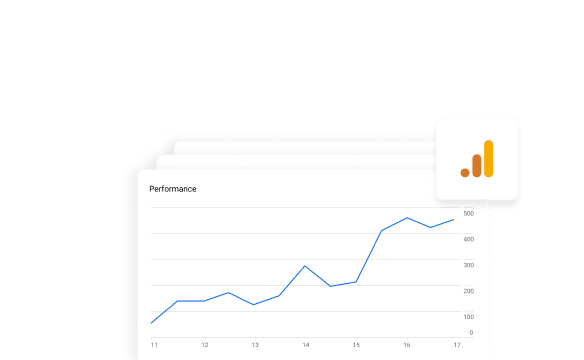Select the 400 y-axis value
Image resolution: width=584 pixels, height=360 pixels.
(x=469, y=239)
